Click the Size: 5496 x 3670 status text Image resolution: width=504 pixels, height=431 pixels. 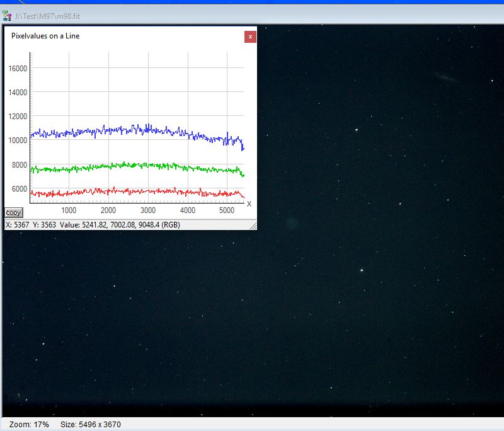90,425
